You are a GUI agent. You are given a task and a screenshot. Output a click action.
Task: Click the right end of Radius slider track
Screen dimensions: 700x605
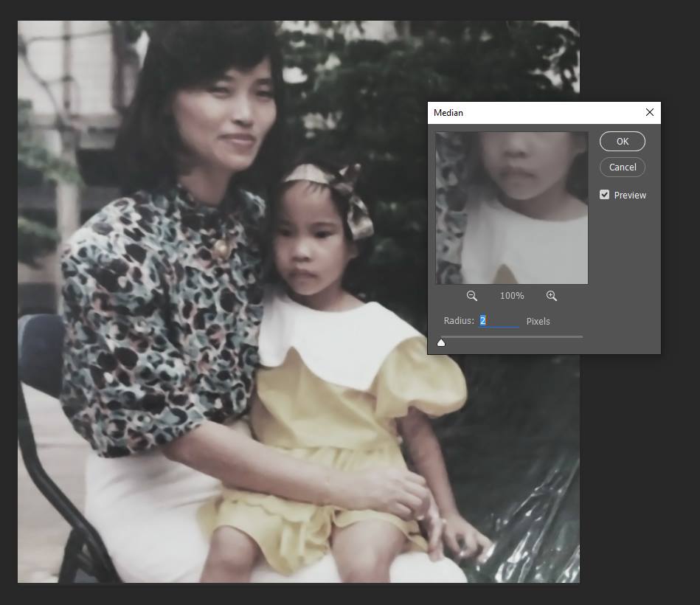pyautogui.click(x=581, y=336)
